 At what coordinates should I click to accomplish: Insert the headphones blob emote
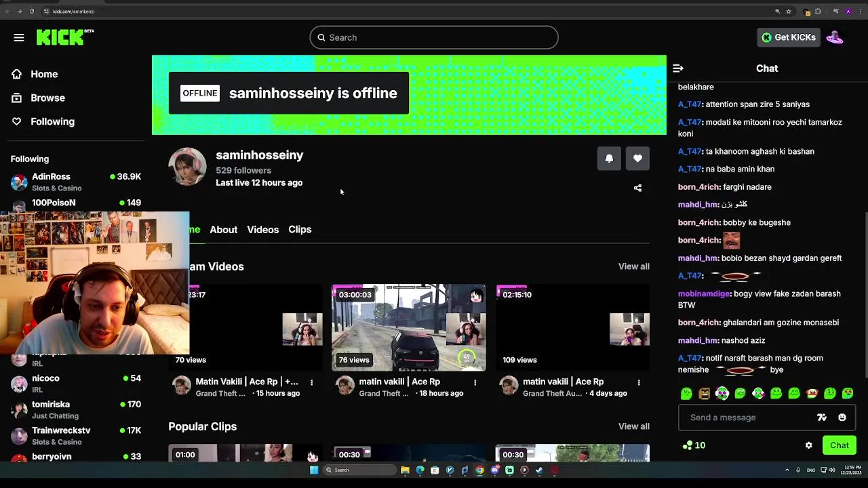pos(722,393)
